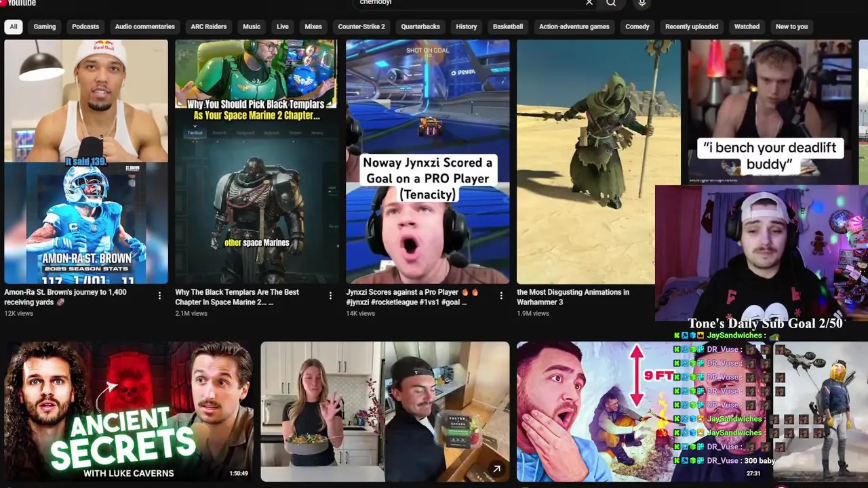Filter by Action-adventure games chip
The width and height of the screenshot is (868, 488).
(x=574, y=26)
